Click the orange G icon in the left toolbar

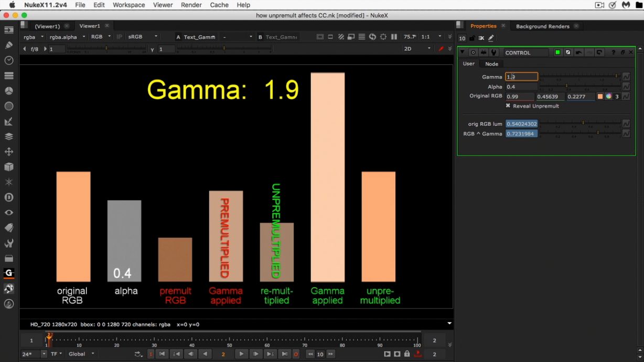point(8,273)
